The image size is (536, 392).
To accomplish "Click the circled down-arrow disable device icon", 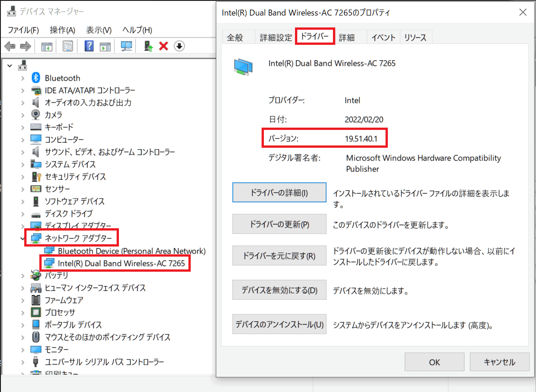I will [179, 46].
